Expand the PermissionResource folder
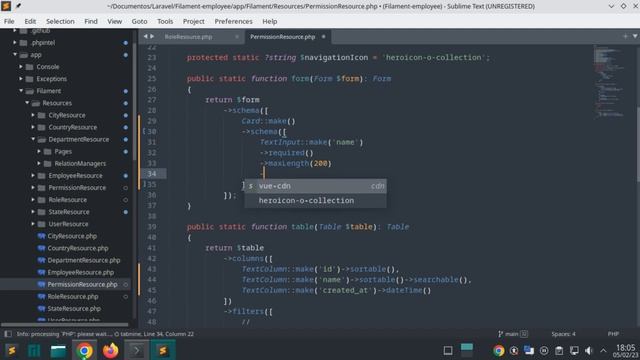 click(x=33, y=188)
